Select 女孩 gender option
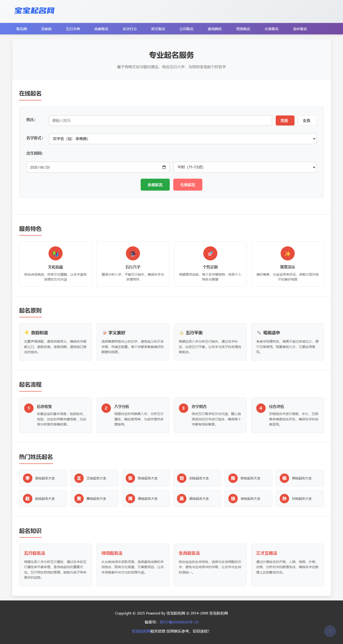The height and width of the screenshot is (644, 343). [307, 120]
